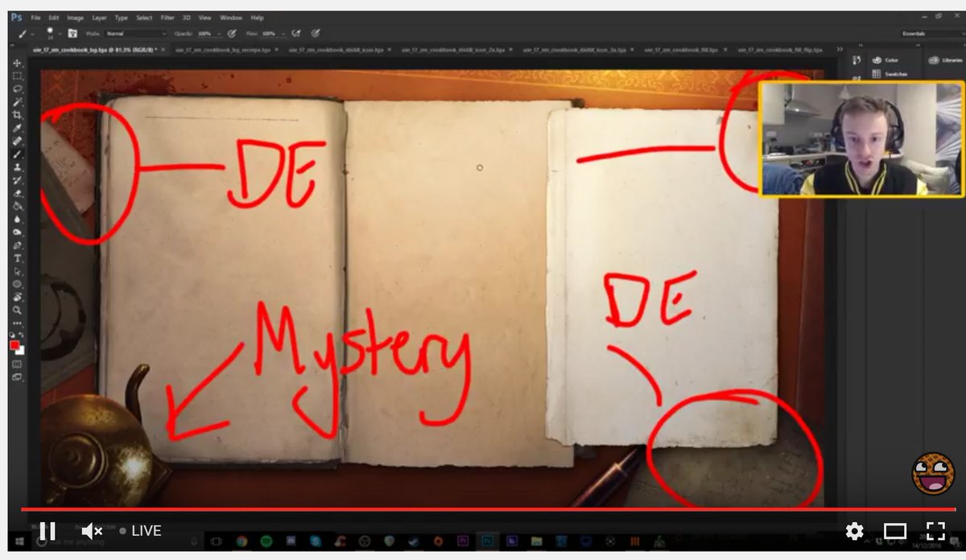Toggle pressure for opacity button
This screenshot has height=560, width=966.
[232, 34]
